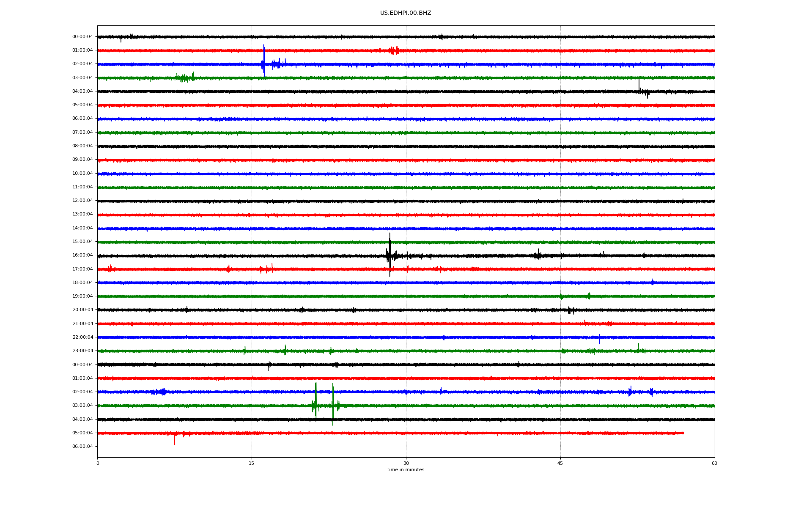
Task: Click the black spike near end of 04:00:04 top trace
Action: pos(639,86)
